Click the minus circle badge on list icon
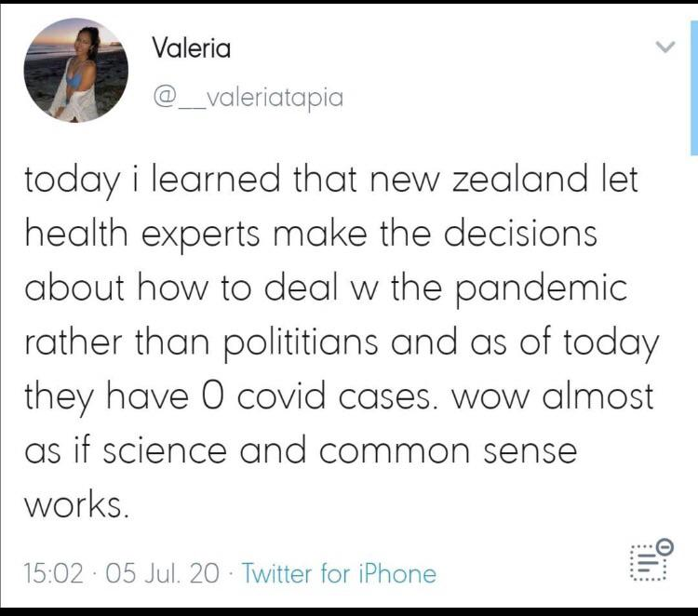Image resolution: width=698 pixels, height=616 pixels. pos(664,546)
